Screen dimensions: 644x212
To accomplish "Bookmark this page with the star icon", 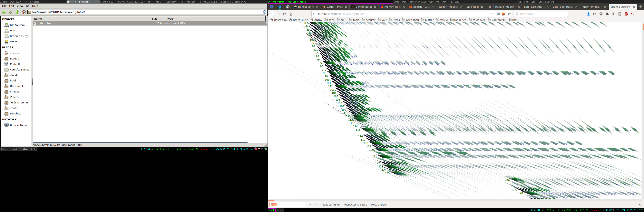I will (x=509, y=14).
